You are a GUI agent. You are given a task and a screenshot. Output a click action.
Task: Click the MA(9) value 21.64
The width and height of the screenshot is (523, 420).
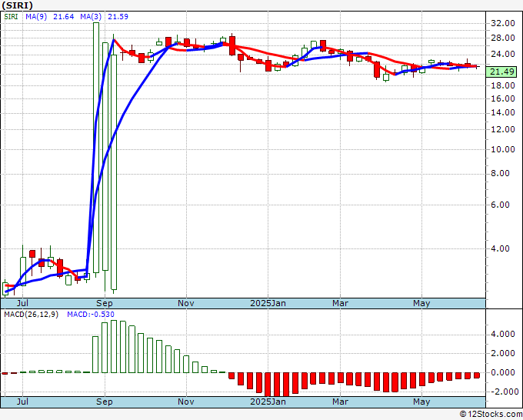tap(63, 17)
